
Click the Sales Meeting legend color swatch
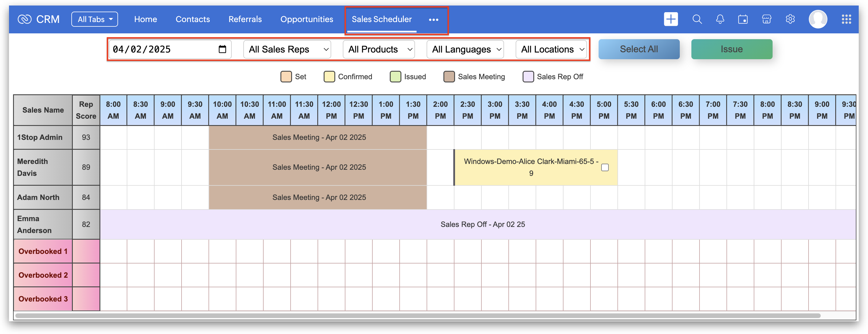pyautogui.click(x=449, y=77)
